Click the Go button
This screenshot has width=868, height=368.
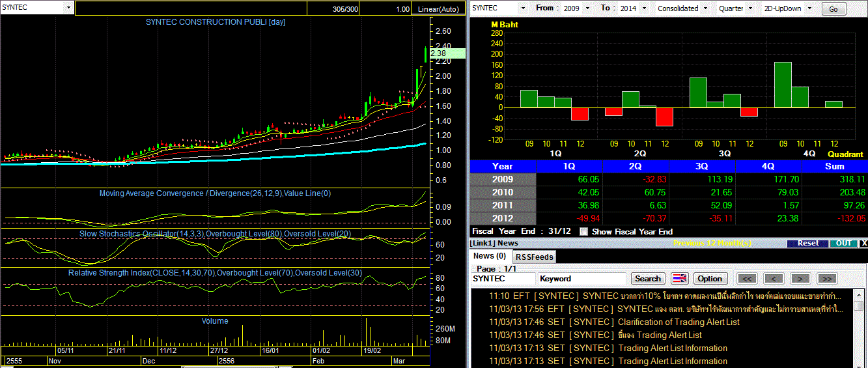[833, 9]
